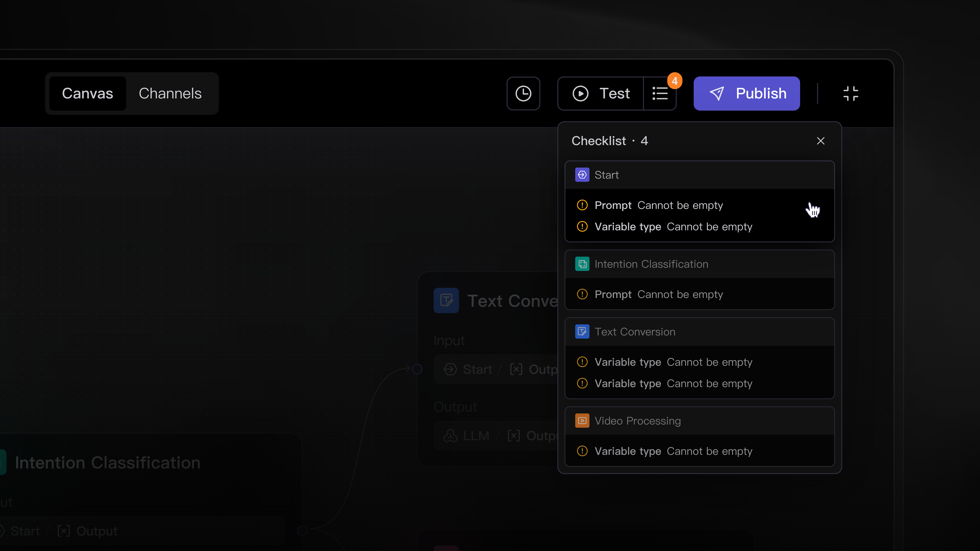Open the Video Processing checklist card header

700,421
